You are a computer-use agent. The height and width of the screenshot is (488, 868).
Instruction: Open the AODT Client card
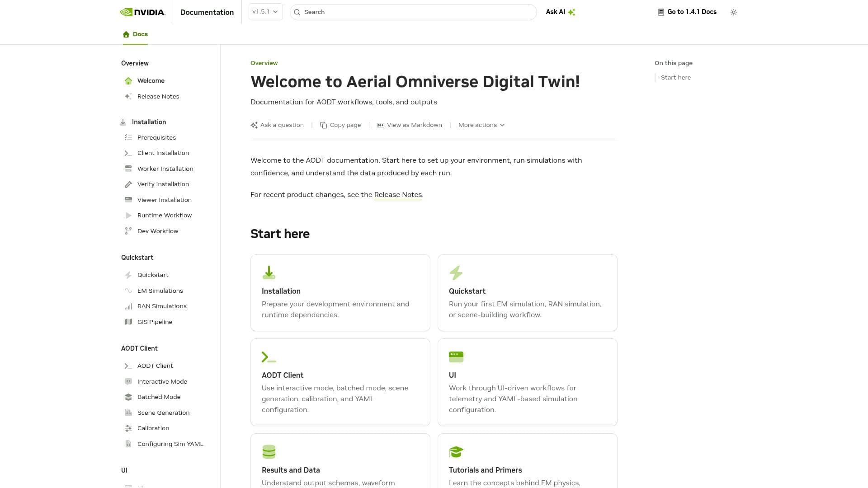(x=340, y=382)
